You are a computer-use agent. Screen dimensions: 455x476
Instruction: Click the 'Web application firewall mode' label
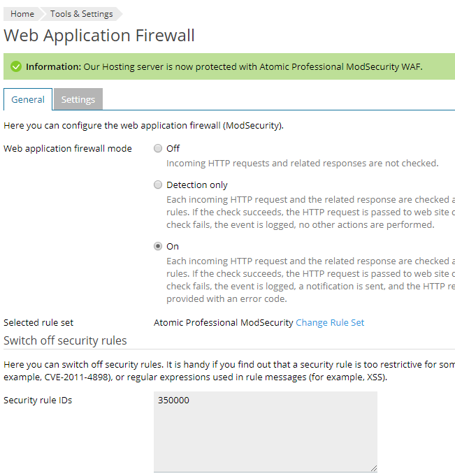(68, 148)
